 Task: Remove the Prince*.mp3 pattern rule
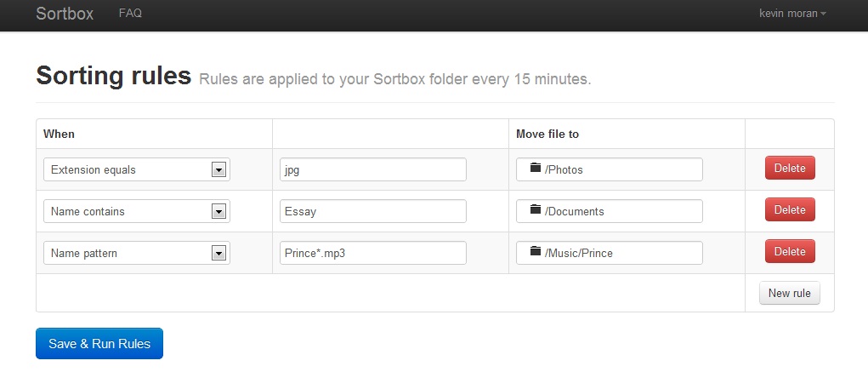[789, 251]
